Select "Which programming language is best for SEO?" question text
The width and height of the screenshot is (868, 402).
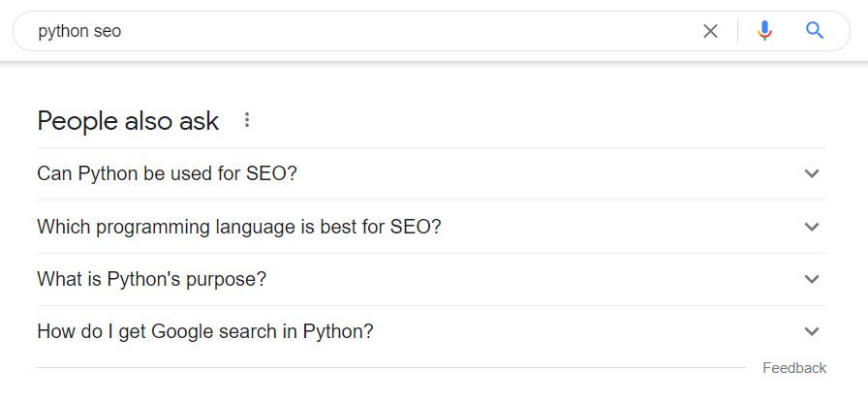[x=238, y=227]
